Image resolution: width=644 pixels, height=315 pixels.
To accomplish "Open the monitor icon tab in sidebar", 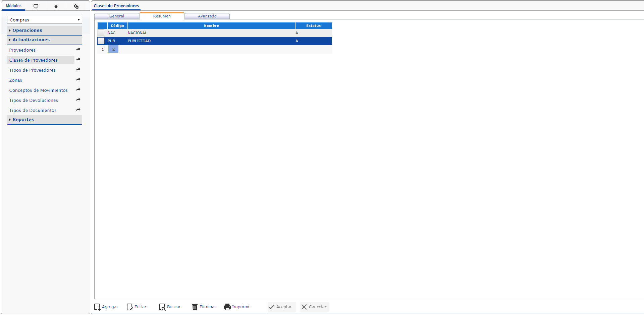I will pyautogui.click(x=36, y=6).
